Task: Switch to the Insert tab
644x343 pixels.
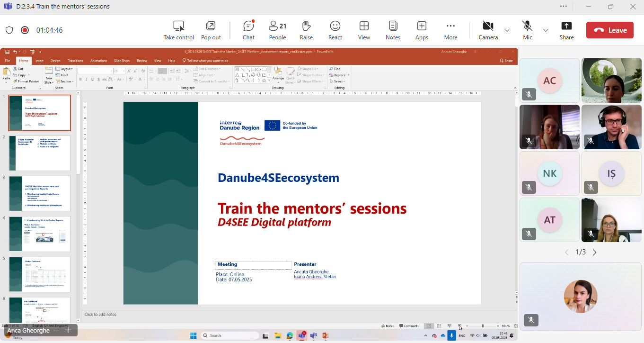Action: [39, 61]
